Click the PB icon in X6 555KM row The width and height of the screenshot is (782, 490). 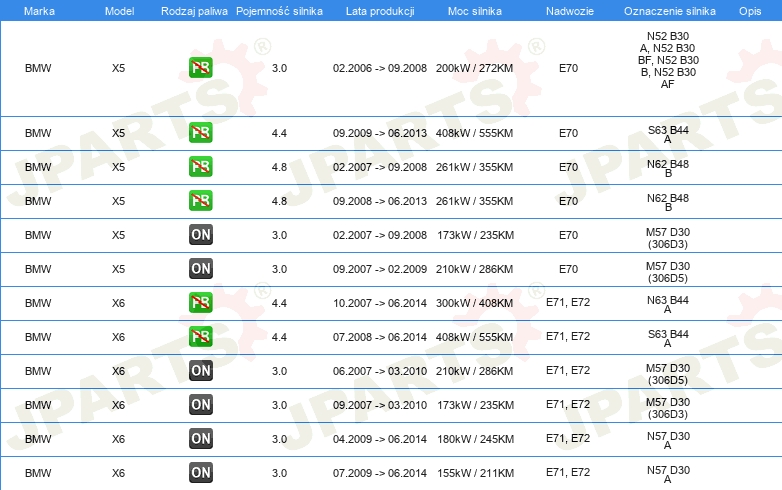(x=200, y=337)
